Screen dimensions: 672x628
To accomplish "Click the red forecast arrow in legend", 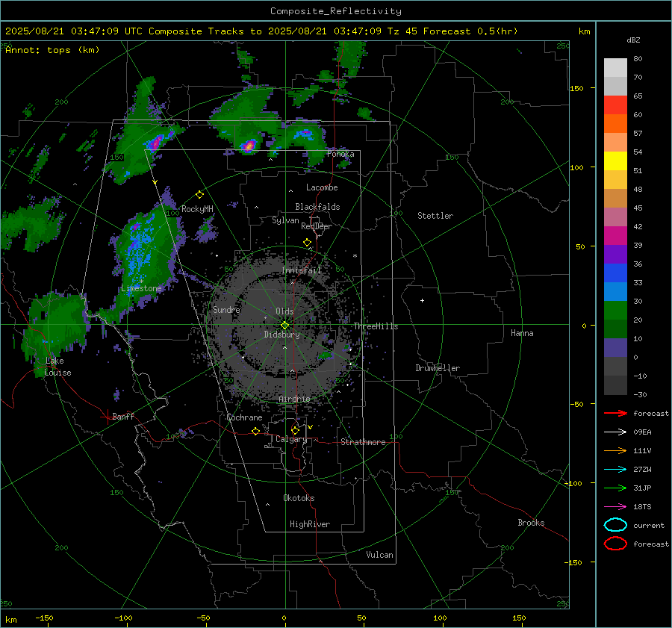I will click(615, 413).
